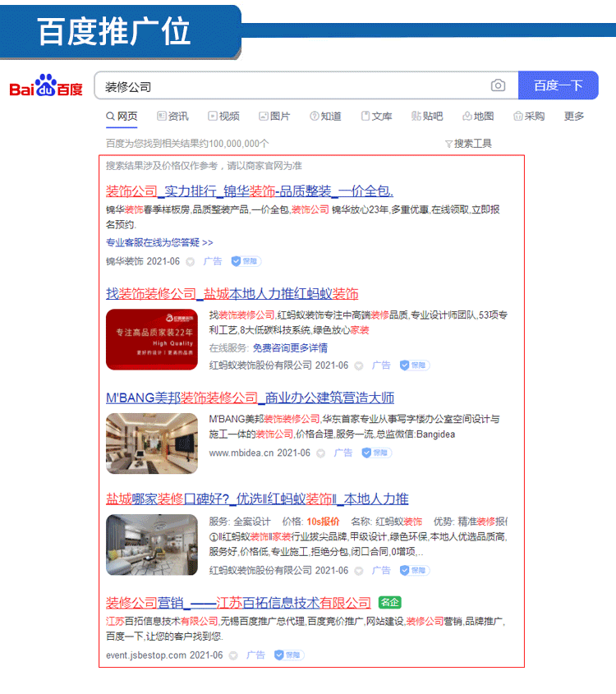
Task: Click the Baidu logo
Action: 46,86
